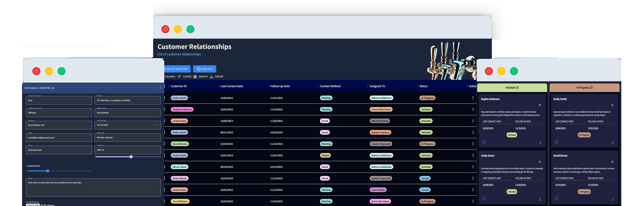Open three-dot menu on Sophia Anderson card
Screen dimensions: 644x206
click(540, 142)
